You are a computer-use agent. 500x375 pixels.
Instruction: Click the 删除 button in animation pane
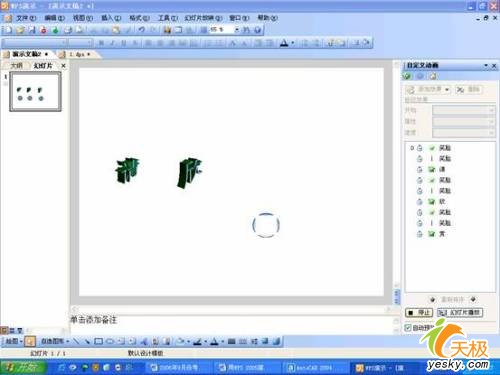point(468,89)
